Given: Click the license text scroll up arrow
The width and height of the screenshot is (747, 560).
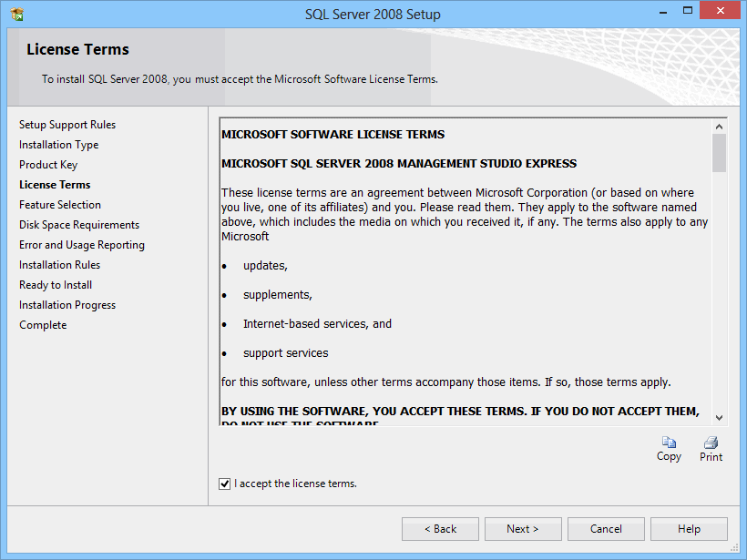Looking at the screenshot, I should 720,127.
